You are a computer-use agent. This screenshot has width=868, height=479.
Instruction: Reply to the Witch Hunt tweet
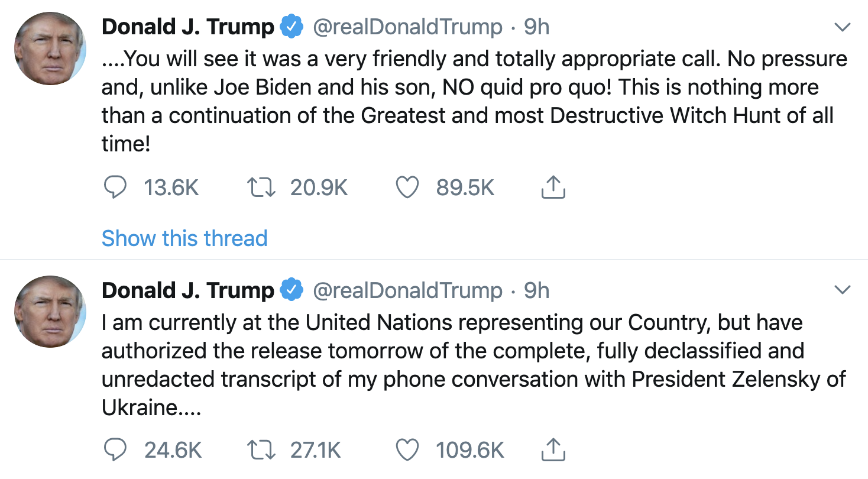coord(115,188)
